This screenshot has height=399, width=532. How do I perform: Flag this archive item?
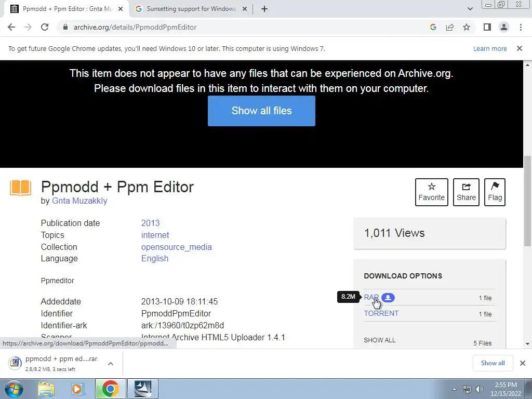495,192
